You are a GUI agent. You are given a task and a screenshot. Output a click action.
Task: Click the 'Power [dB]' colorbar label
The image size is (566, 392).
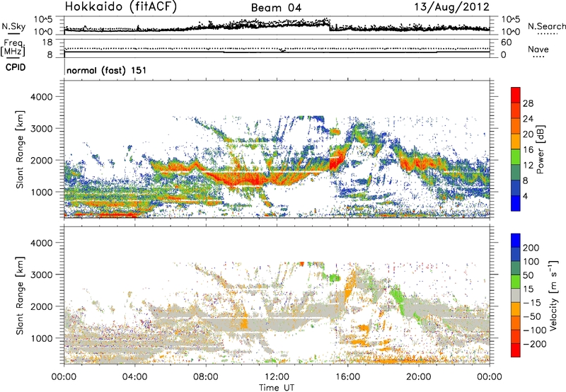pyautogui.click(x=540, y=149)
